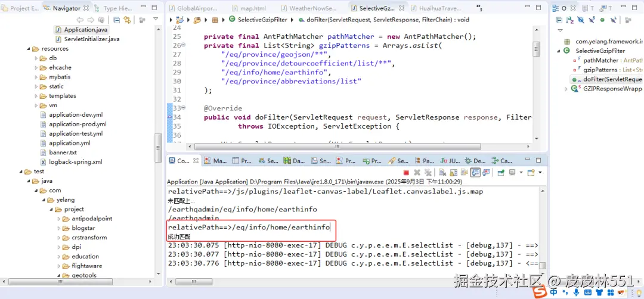Screen dimensions: 644x299
Task: Open the Open Console dropdown arrow
Action: point(540,173)
